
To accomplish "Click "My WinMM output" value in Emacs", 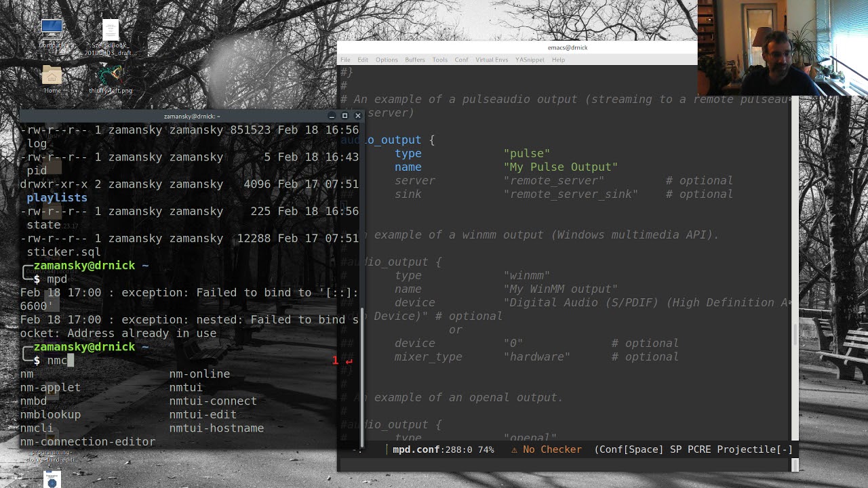I will click(x=561, y=289).
